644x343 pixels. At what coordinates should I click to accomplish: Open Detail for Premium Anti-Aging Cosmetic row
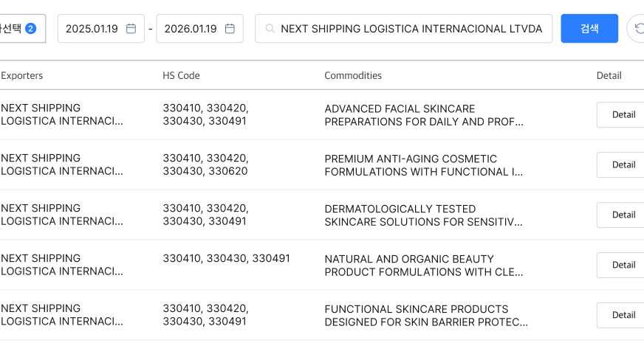click(x=623, y=165)
